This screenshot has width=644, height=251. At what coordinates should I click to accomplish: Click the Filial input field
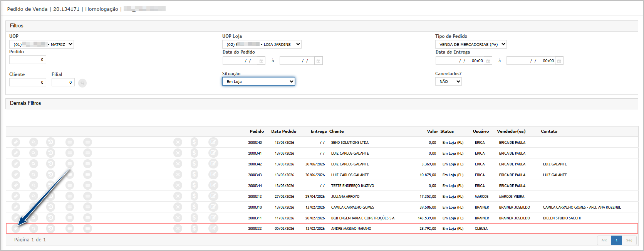pyautogui.click(x=63, y=82)
